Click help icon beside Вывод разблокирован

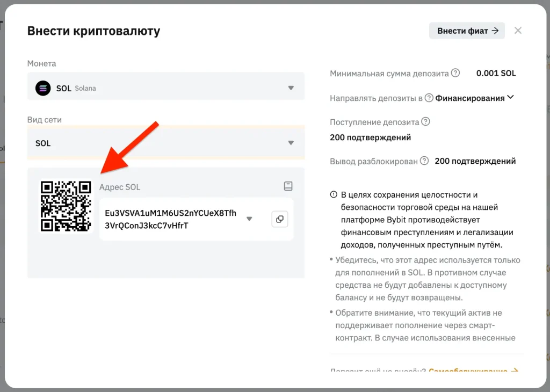424,161
